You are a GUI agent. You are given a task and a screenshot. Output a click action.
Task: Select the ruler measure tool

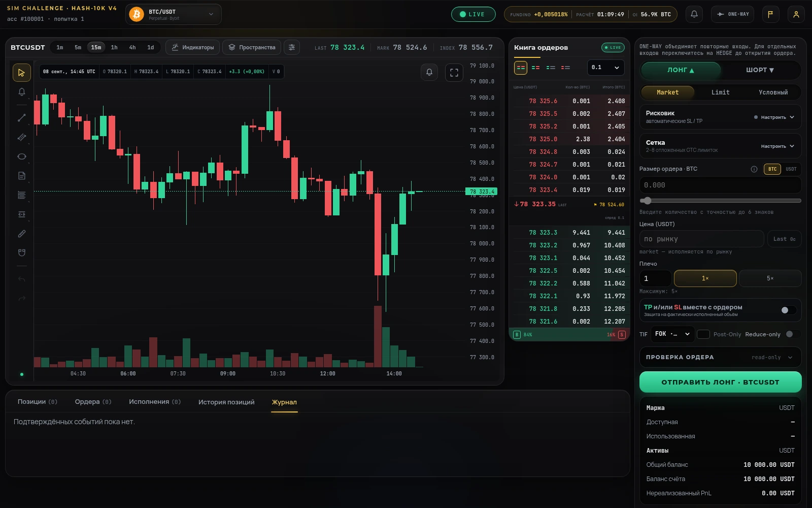(21, 234)
